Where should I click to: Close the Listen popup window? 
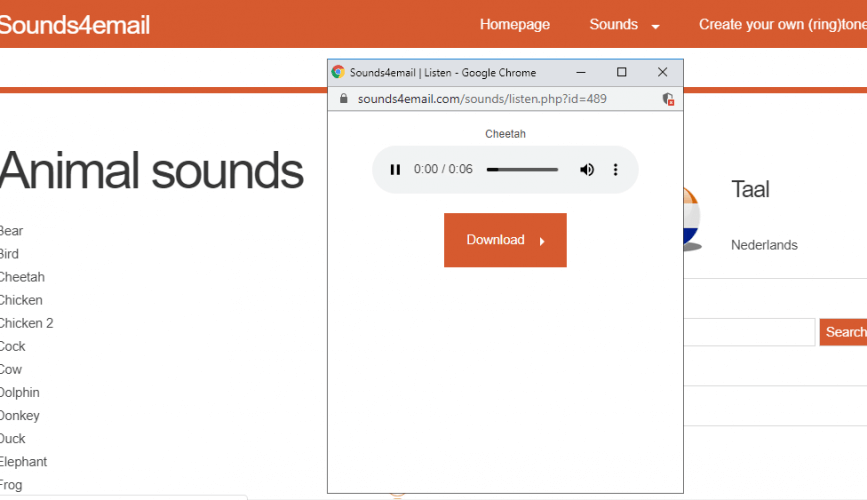click(662, 72)
